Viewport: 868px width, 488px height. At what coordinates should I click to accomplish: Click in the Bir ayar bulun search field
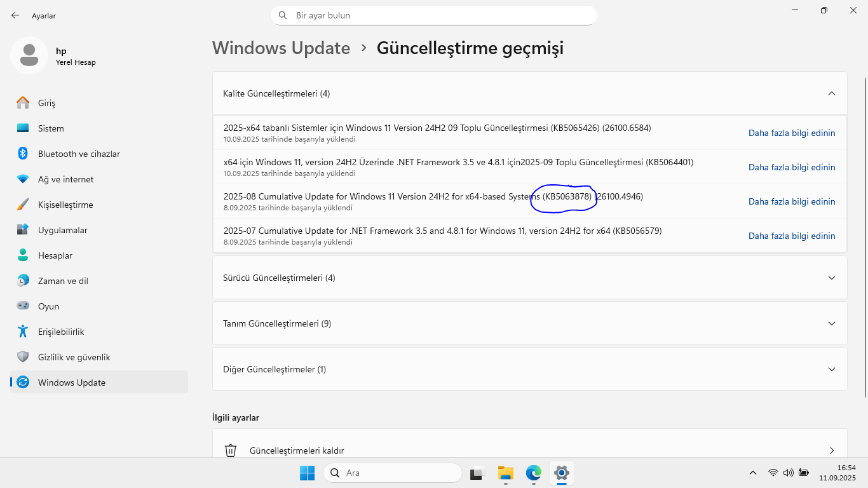point(434,15)
